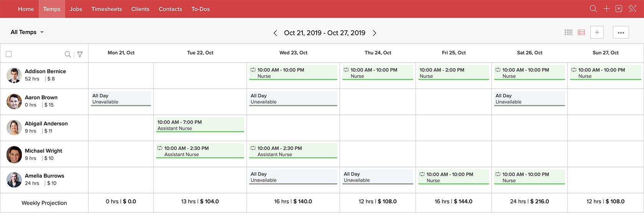The height and width of the screenshot is (215, 644).
Task: Open the more options ellipsis button
Action: coord(621,33)
